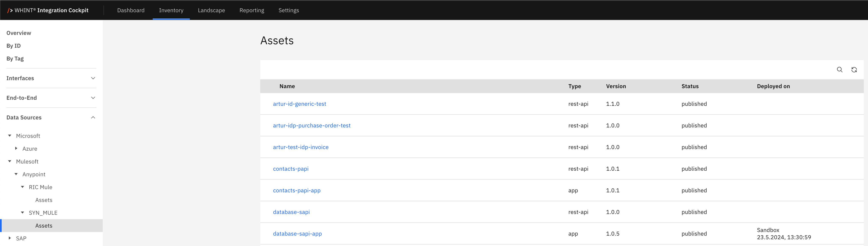Expand the End-to-End section chevron
Image resolution: width=868 pixels, height=246 pixels.
93,98
